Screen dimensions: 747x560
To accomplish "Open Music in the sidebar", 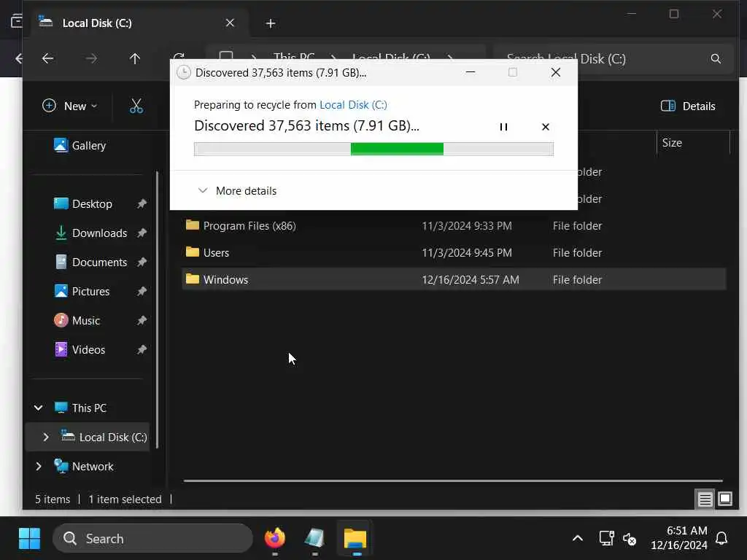I will pyautogui.click(x=77, y=320).
